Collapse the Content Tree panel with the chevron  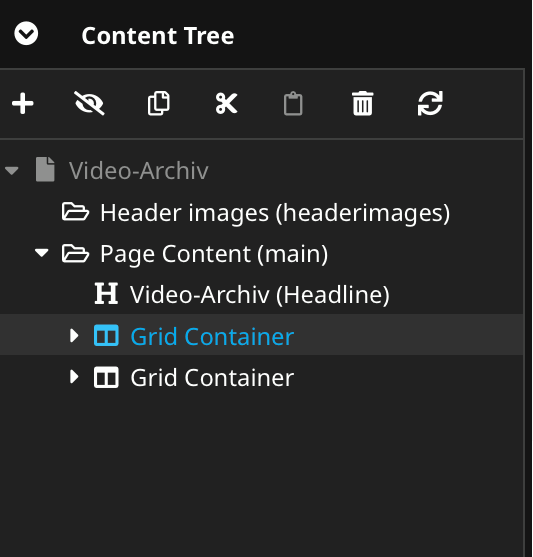pyautogui.click(x=26, y=34)
